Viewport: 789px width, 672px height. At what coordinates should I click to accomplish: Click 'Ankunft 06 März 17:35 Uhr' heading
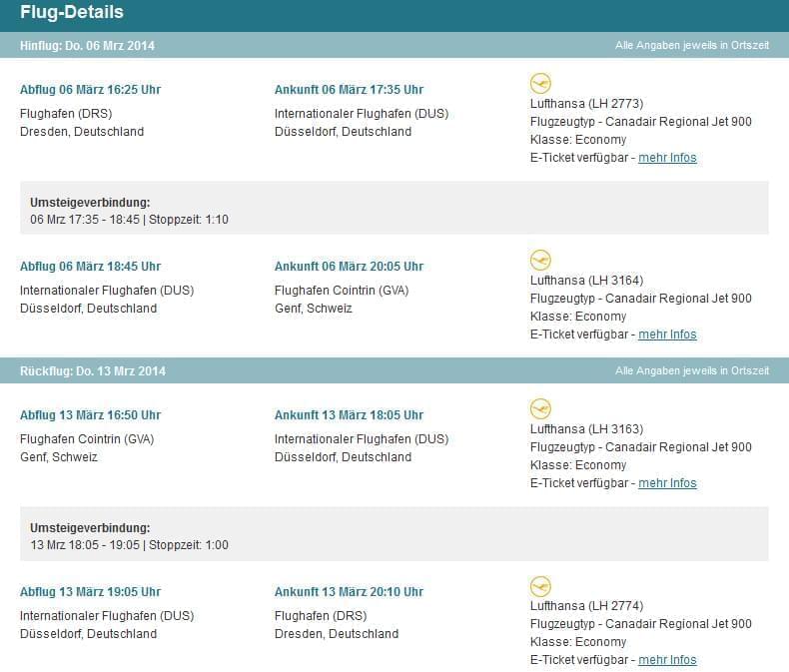349,90
